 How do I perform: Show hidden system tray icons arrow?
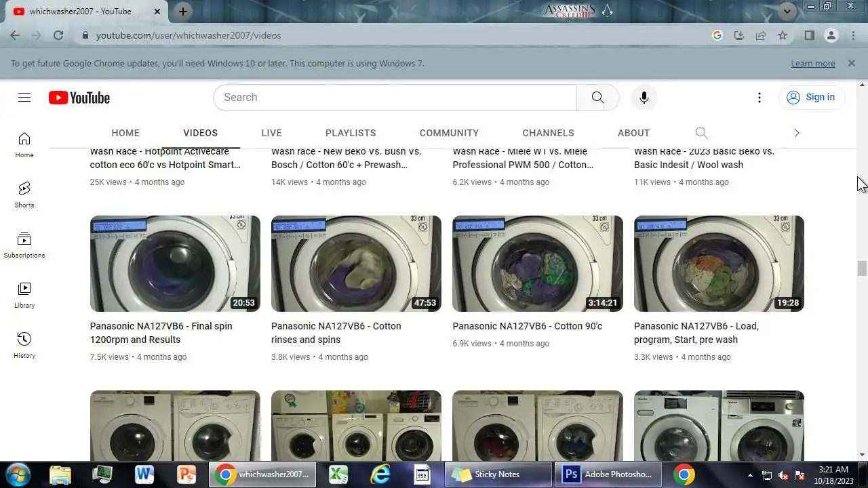[x=750, y=475]
